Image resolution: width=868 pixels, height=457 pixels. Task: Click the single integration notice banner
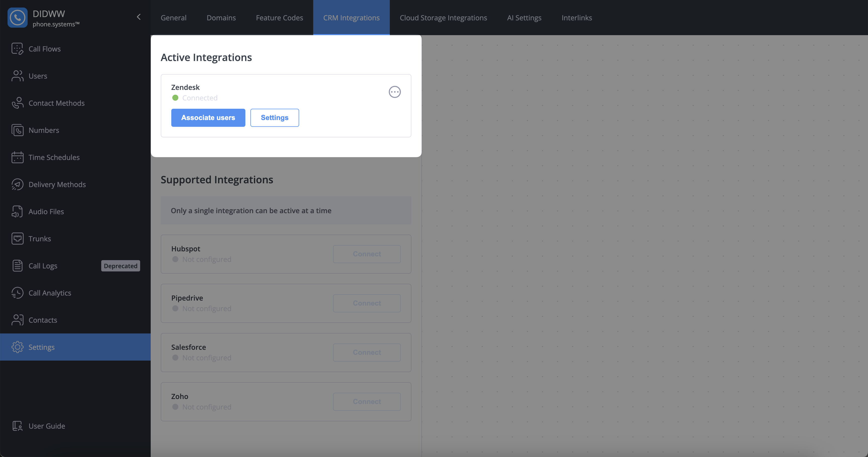click(286, 210)
